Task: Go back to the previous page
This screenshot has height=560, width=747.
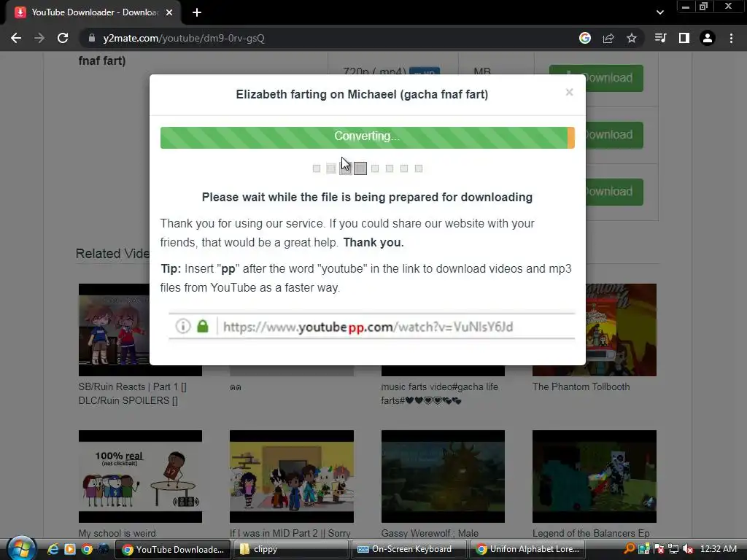Action: 16,38
